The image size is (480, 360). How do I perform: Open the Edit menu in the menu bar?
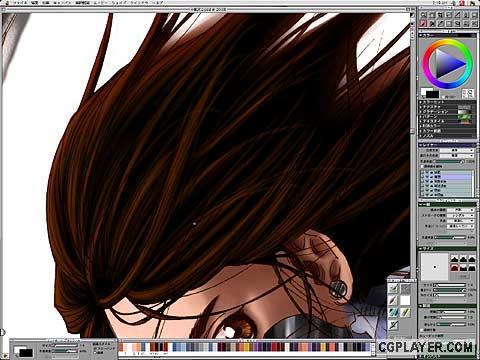pos(35,3)
